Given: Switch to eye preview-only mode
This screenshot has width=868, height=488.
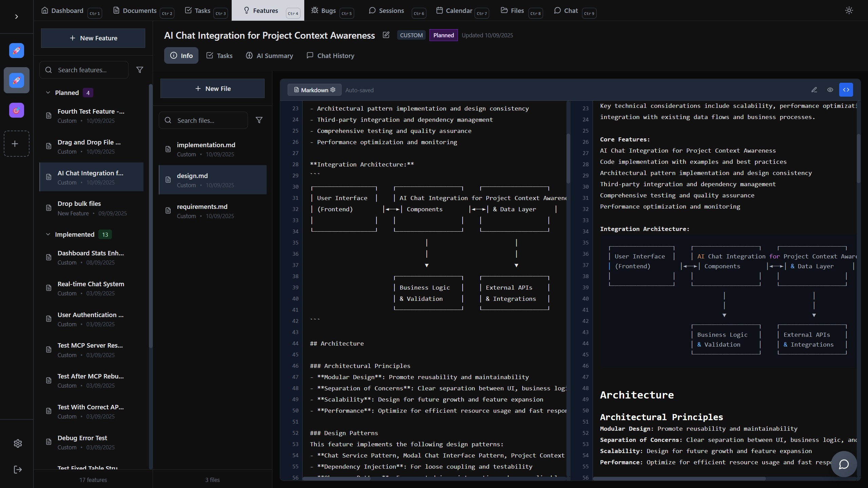Looking at the screenshot, I should 830,90.
